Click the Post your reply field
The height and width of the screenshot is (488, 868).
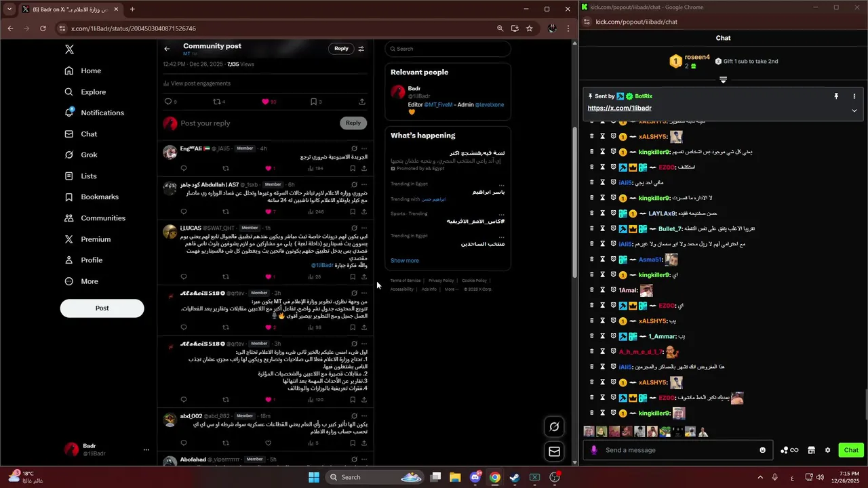click(258, 123)
